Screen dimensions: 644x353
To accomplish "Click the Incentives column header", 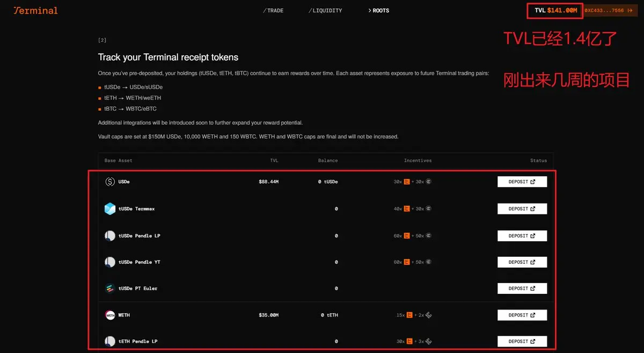I will (418, 161).
